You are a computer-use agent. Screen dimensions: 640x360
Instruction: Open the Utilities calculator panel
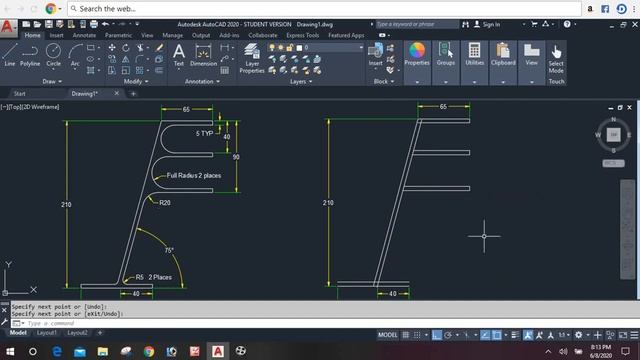pos(474,54)
